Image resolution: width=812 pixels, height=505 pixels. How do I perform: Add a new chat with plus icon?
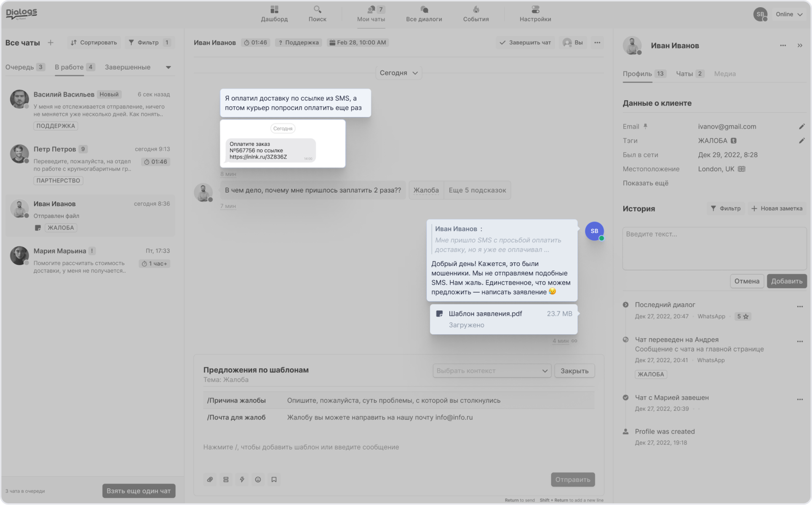51,43
